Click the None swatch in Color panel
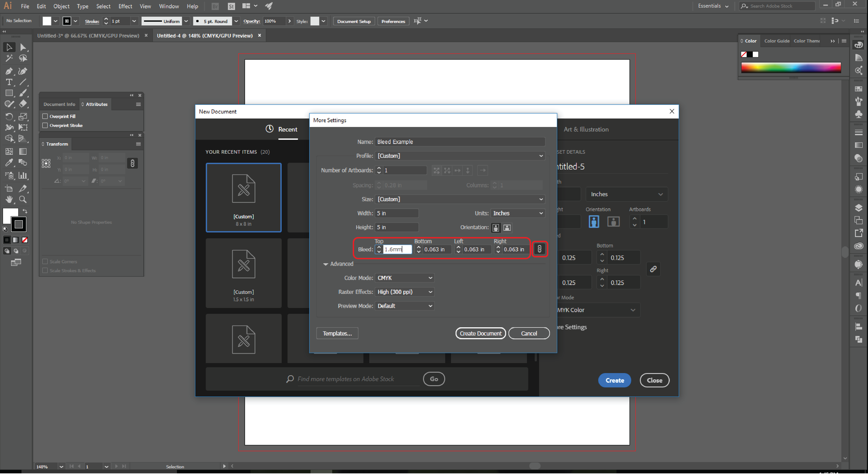The width and height of the screenshot is (868, 474). pos(744,54)
